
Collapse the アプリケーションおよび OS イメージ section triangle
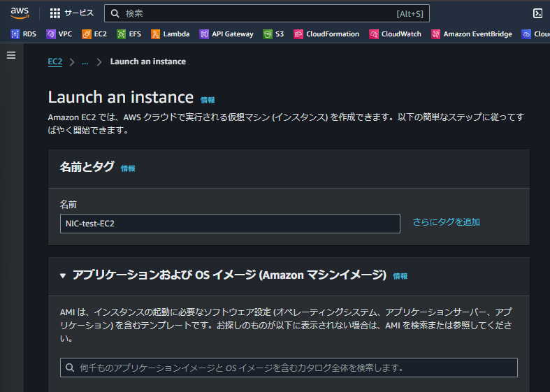point(63,275)
